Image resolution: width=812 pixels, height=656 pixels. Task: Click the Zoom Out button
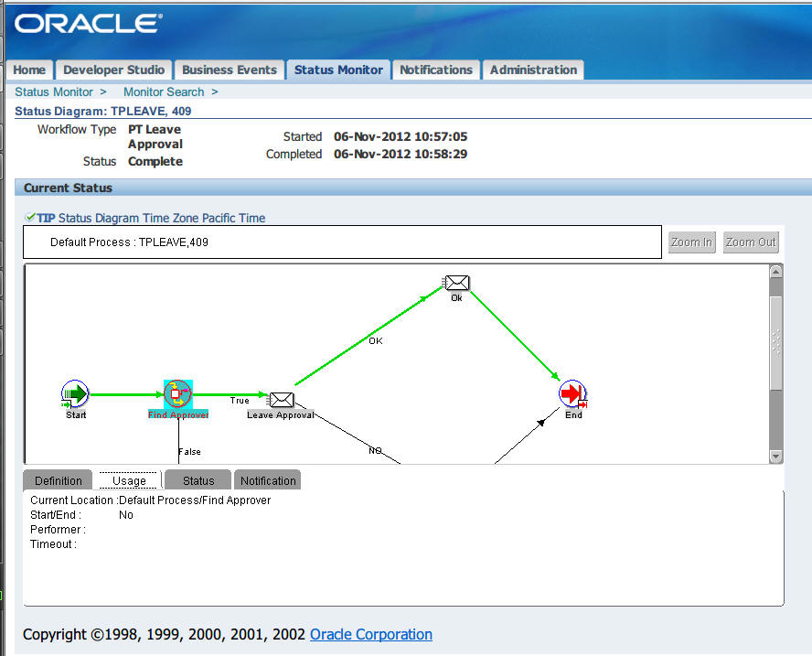click(751, 242)
